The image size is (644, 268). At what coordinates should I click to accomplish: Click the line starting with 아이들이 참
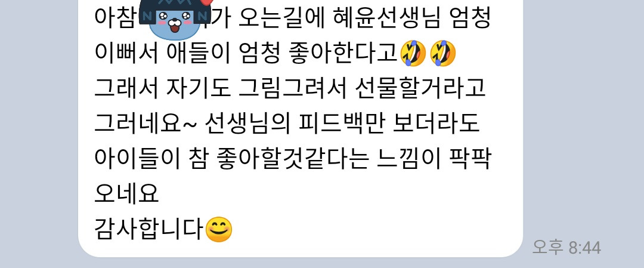point(292,159)
